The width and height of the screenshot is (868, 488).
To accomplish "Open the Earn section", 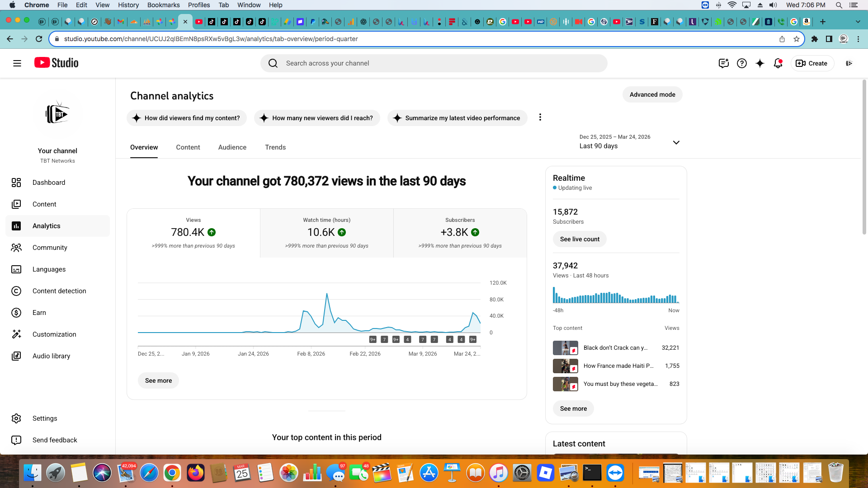I will coord(39,313).
